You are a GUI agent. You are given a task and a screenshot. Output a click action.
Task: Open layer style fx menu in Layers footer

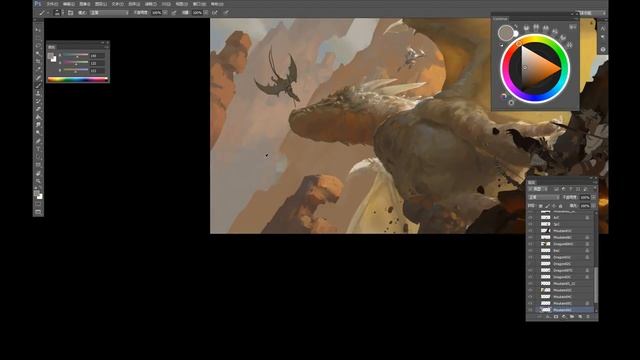[548, 316]
